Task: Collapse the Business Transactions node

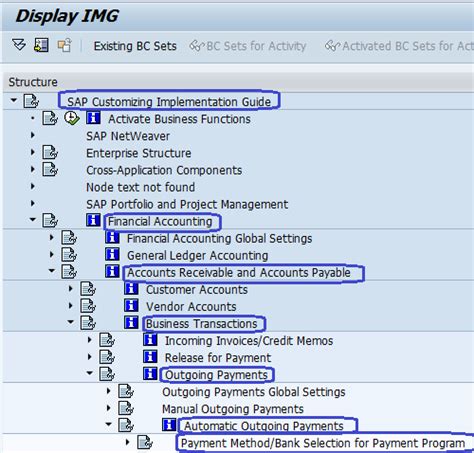Action: click(x=71, y=322)
